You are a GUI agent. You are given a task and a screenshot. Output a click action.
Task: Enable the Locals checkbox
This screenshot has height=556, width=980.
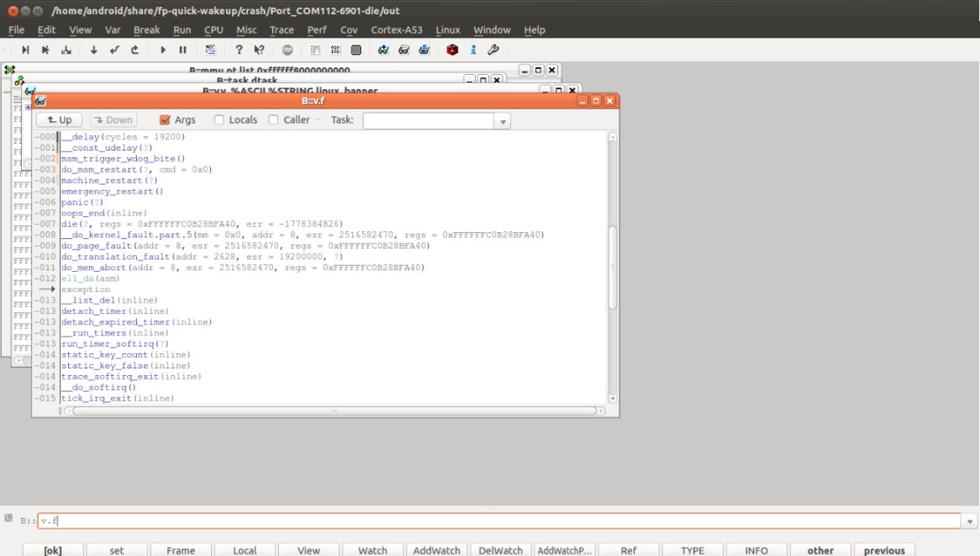[219, 120]
